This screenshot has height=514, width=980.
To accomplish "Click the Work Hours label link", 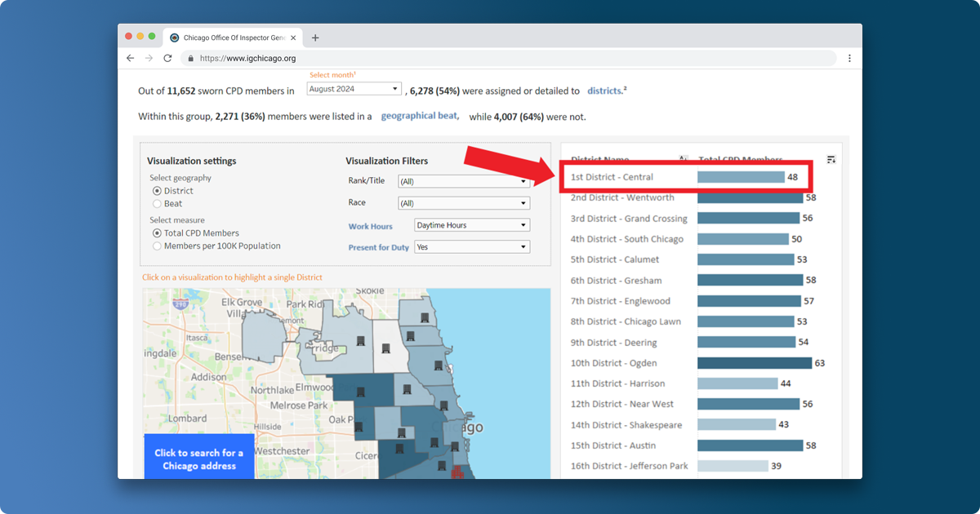I will 370,226.
